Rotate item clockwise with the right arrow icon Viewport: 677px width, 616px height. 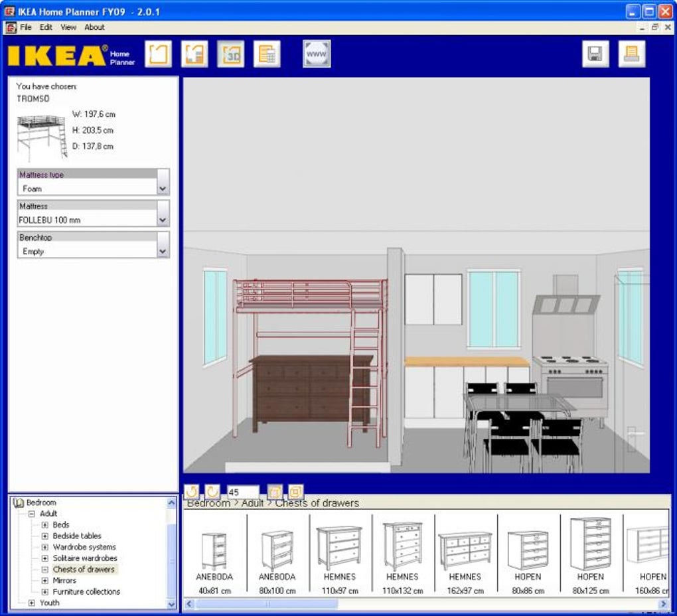[x=212, y=492]
